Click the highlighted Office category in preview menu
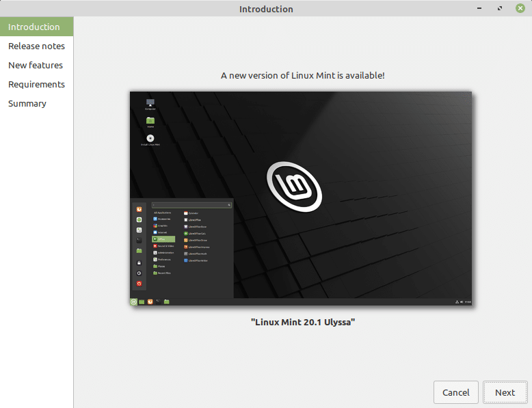This screenshot has width=532, height=408. tap(163, 239)
